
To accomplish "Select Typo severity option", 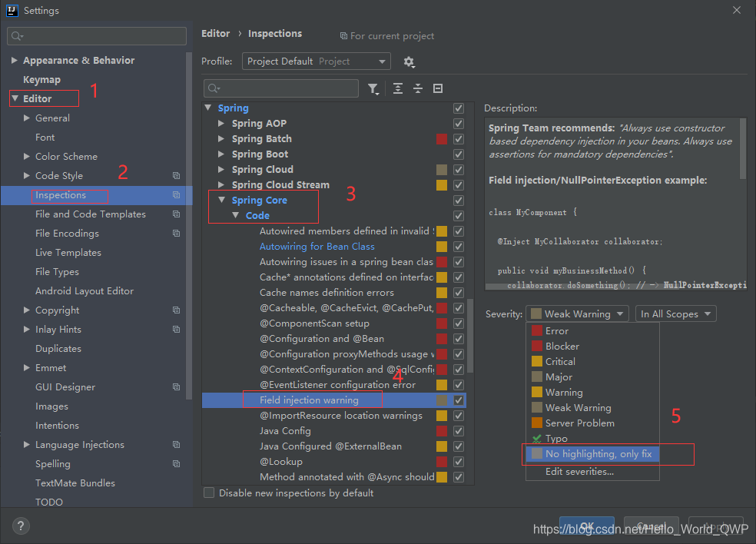I will [x=592, y=439].
